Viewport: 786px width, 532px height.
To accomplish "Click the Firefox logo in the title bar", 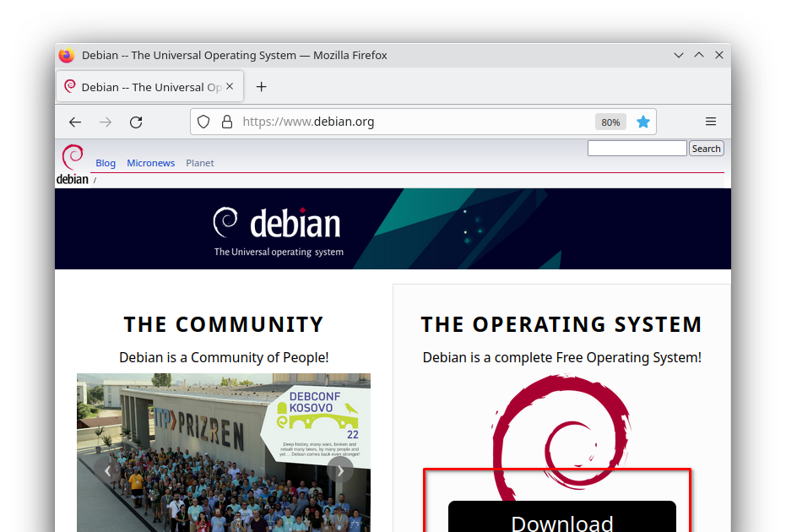I will (x=67, y=55).
